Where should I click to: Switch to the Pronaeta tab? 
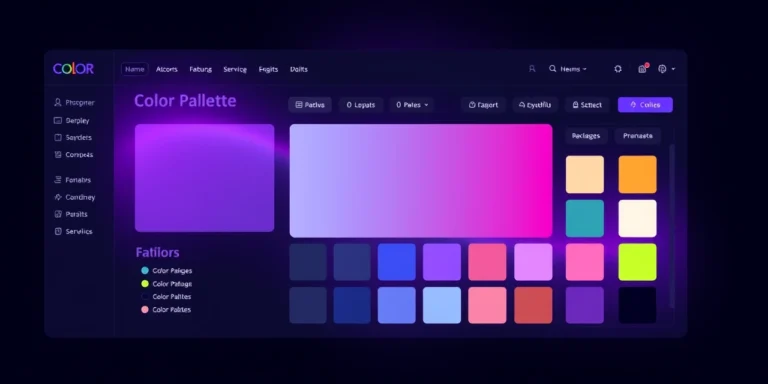pyautogui.click(x=638, y=136)
